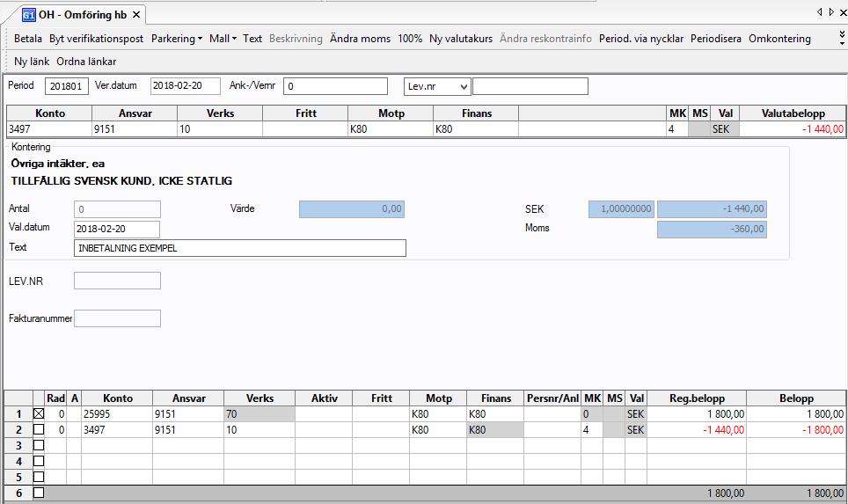The height and width of the screenshot is (504, 848).
Task: Click Reg.belopp -1 440,00 in row 2
Action: (x=697, y=430)
